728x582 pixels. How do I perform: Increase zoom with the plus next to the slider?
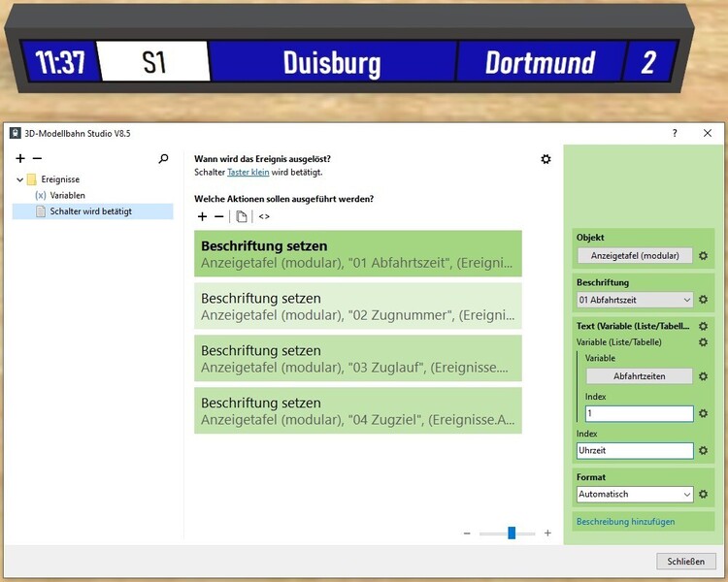pyautogui.click(x=547, y=533)
